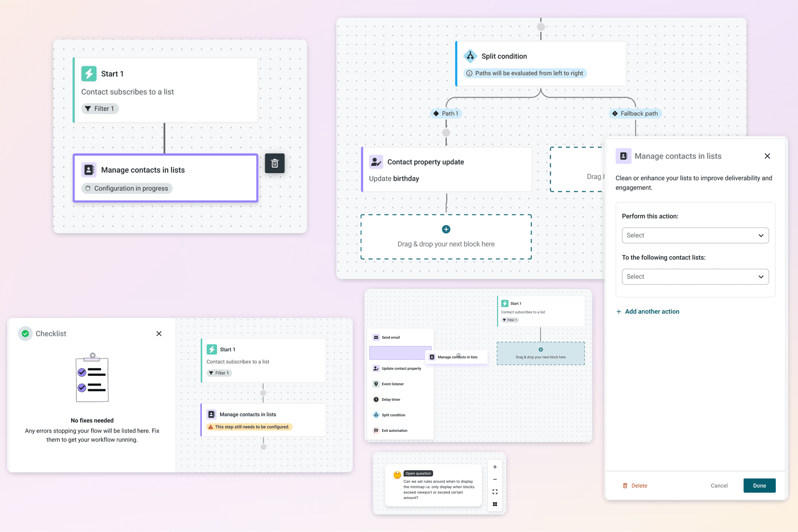Click the fit-to-screen brackets icon
This screenshot has width=798, height=532.
point(495,491)
